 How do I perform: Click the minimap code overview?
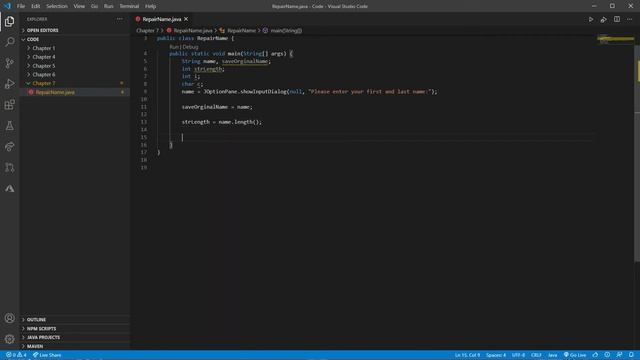point(616,40)
